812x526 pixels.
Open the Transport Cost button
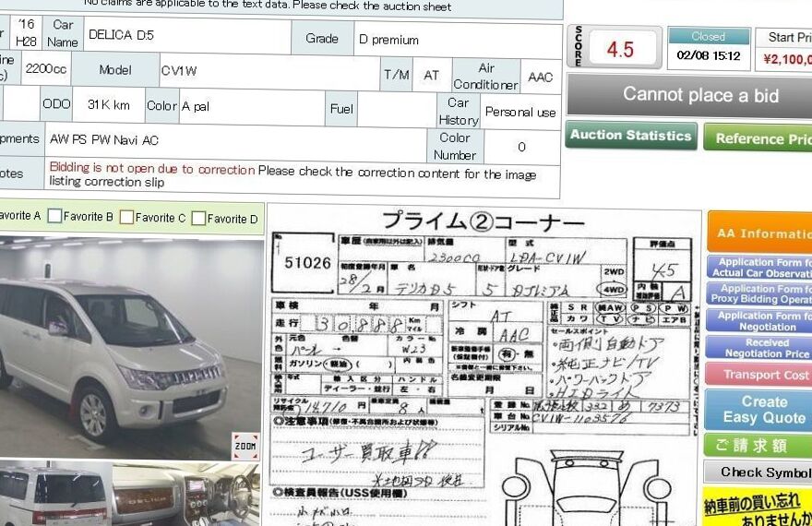[x=759, y=375]
